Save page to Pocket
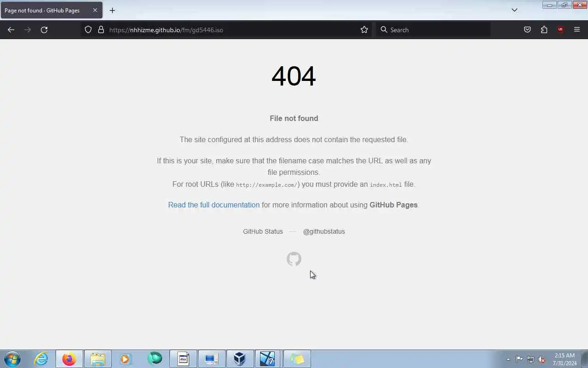The height and width of the screenshot is (368, 588). [527, 30]
